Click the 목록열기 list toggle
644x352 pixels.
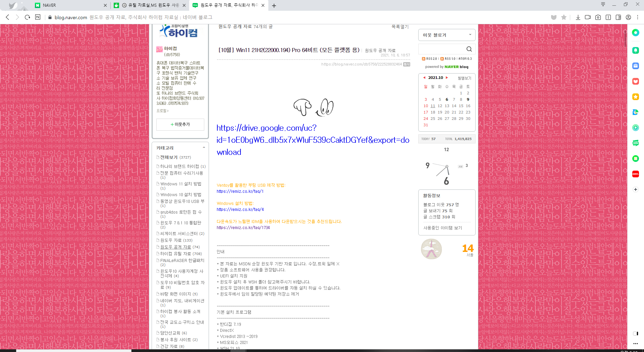point(400,27)
